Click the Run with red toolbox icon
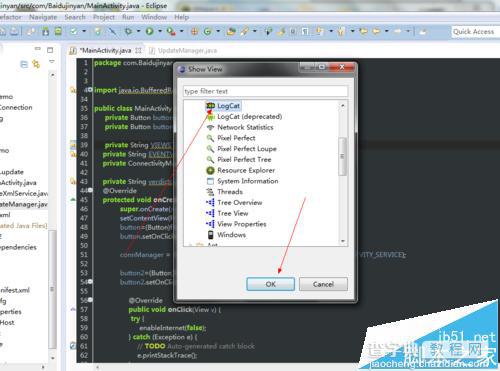The height and width of the screenshot is (371, 500). coord(171,31)
